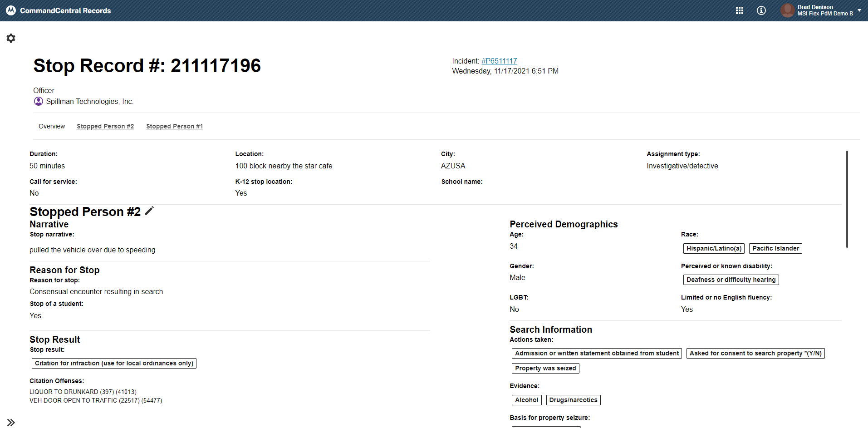Image resolution: width=868 pixels, height=428 pixels.
Task: Open the apps grid launcher
Action: point(739,10)
